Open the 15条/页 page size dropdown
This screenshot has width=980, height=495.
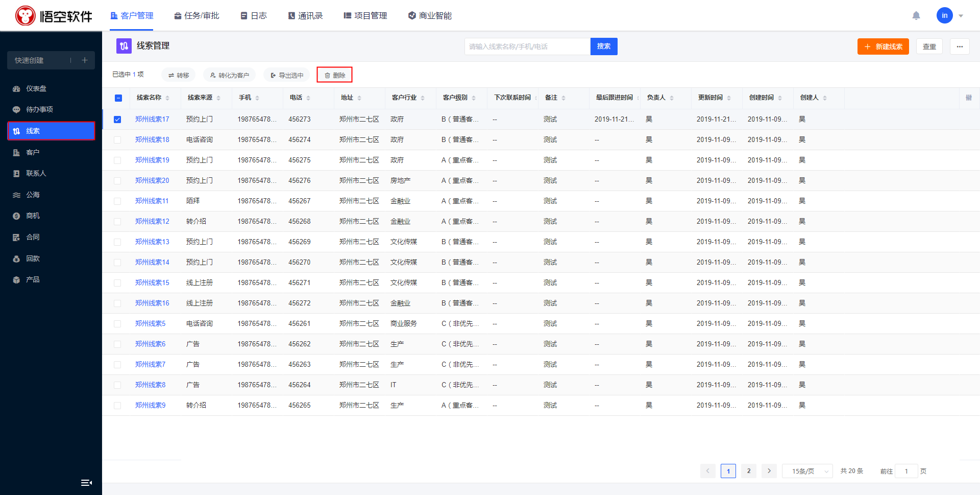(807, 471)
